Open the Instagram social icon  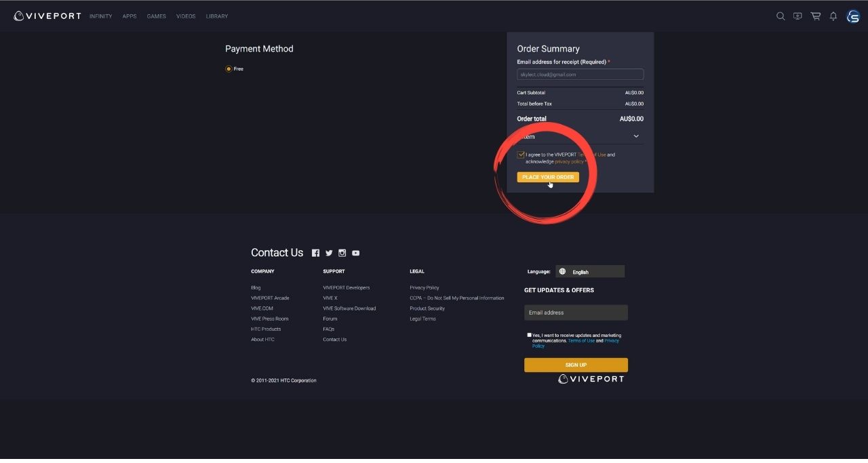[342, 253]
